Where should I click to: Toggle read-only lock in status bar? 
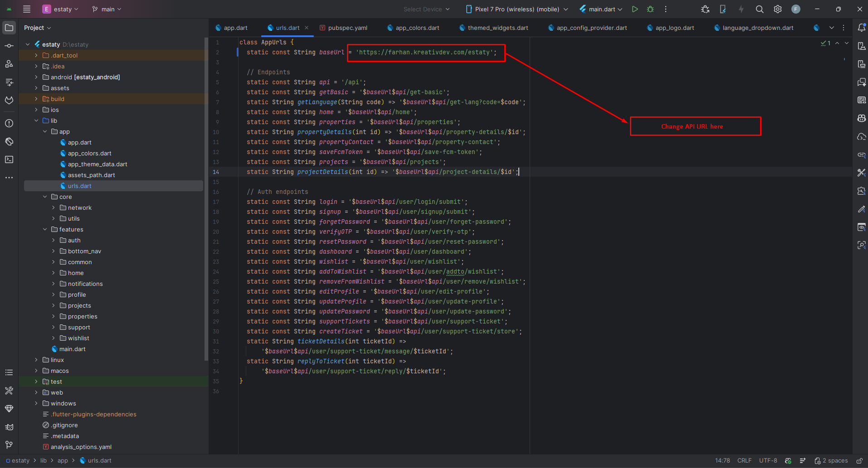(859, 461)
